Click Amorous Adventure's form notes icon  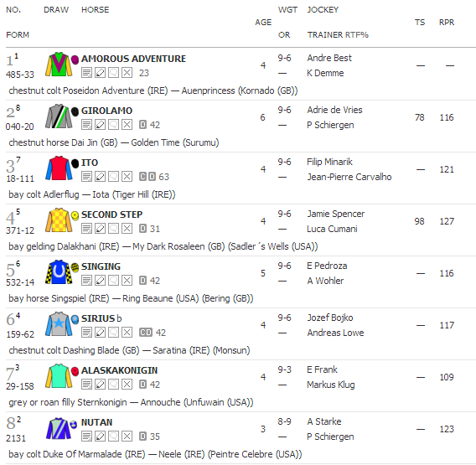[86, 73]
